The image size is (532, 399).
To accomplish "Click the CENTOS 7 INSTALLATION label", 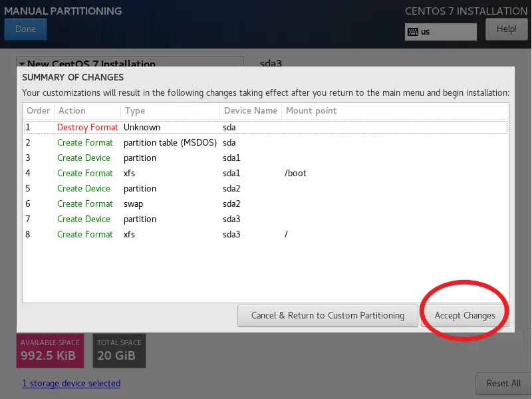I will [x=466, y=11].
